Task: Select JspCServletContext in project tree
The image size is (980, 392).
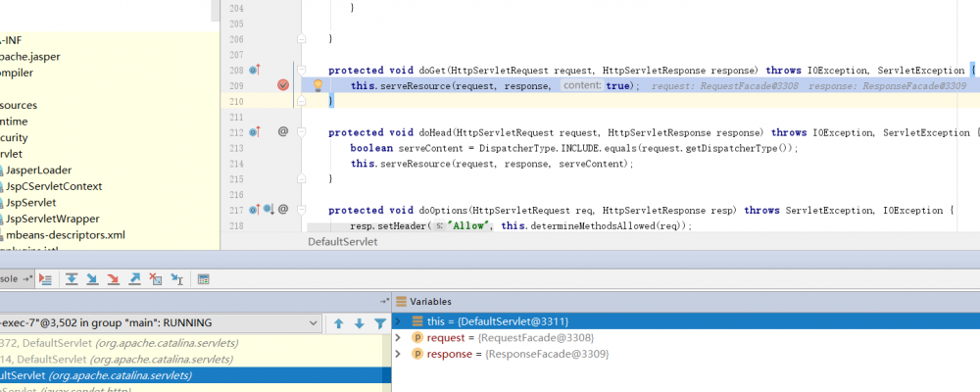Action: (53, 186)
